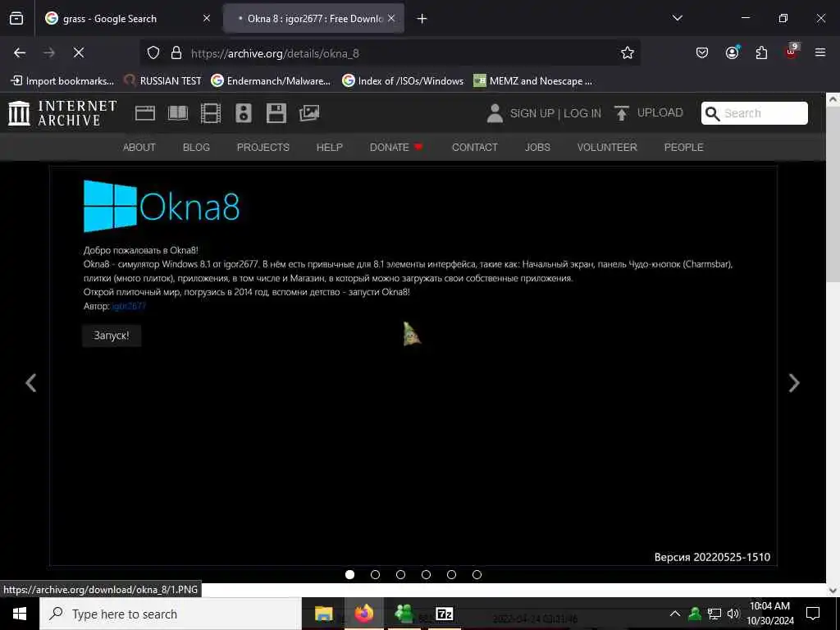Open the JOBS menu item
840x630 pixels.
[x=537, y=148]
